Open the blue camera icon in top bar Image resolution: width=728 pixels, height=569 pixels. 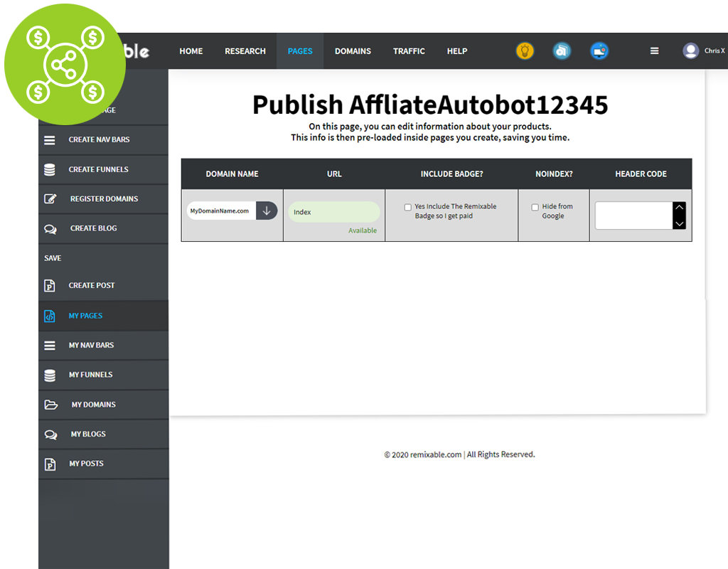[562, 50]
